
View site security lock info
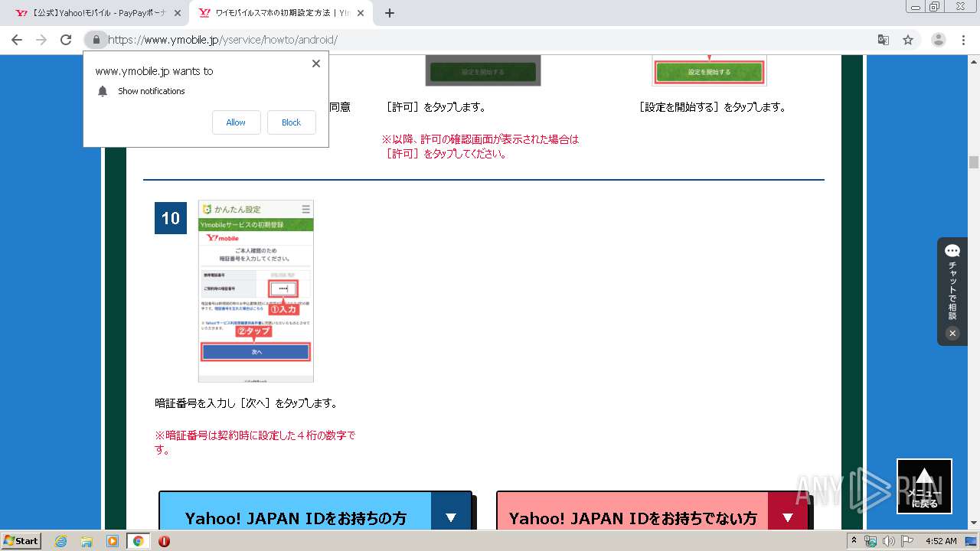point(96,40)
